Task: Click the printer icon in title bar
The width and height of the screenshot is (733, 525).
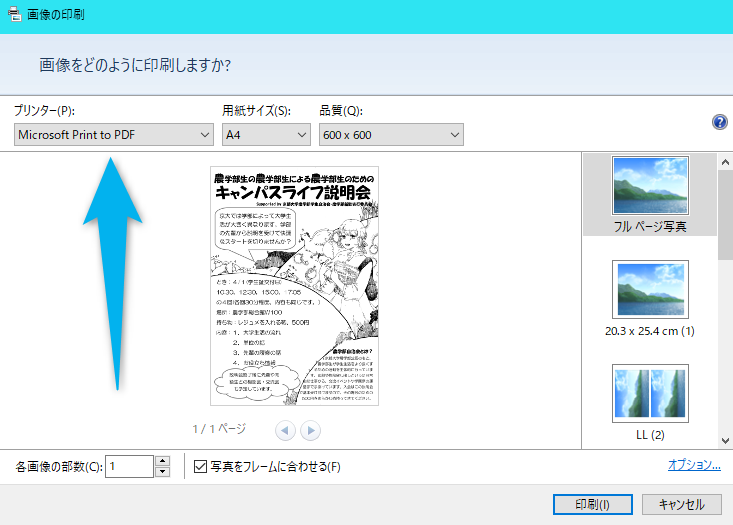Action: (x=16, y=14)
